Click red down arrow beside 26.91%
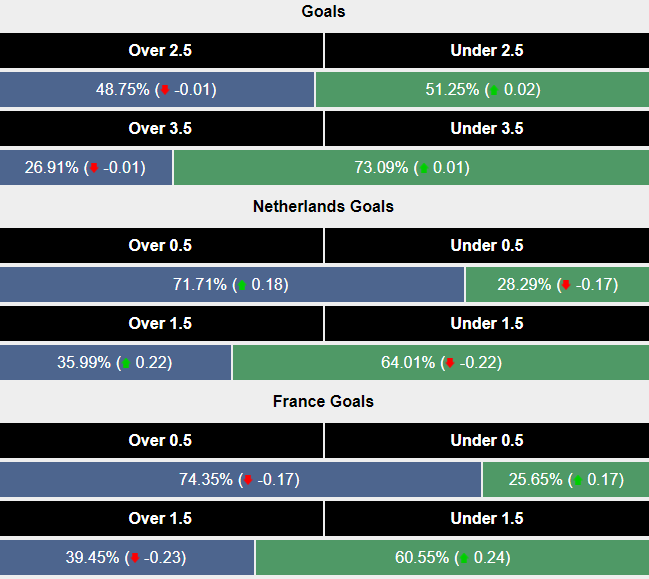 (94, 168)
